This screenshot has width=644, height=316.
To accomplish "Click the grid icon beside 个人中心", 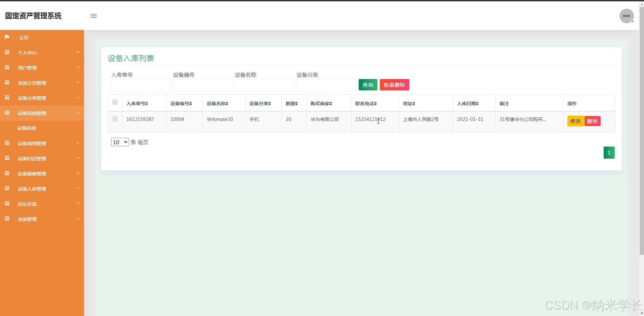I will point(7,52).
